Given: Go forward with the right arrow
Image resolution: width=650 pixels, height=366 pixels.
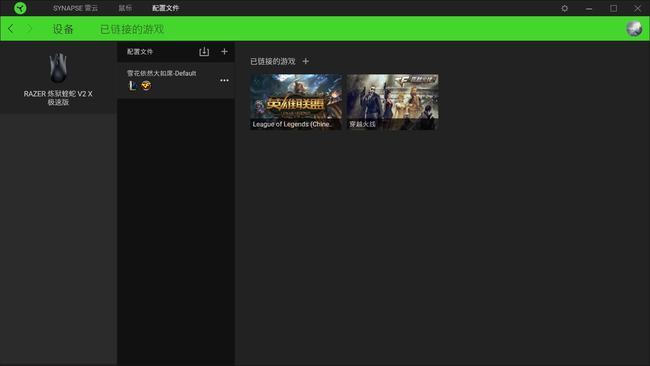Looking at the screenshot, I should click(x=29, y=29).
